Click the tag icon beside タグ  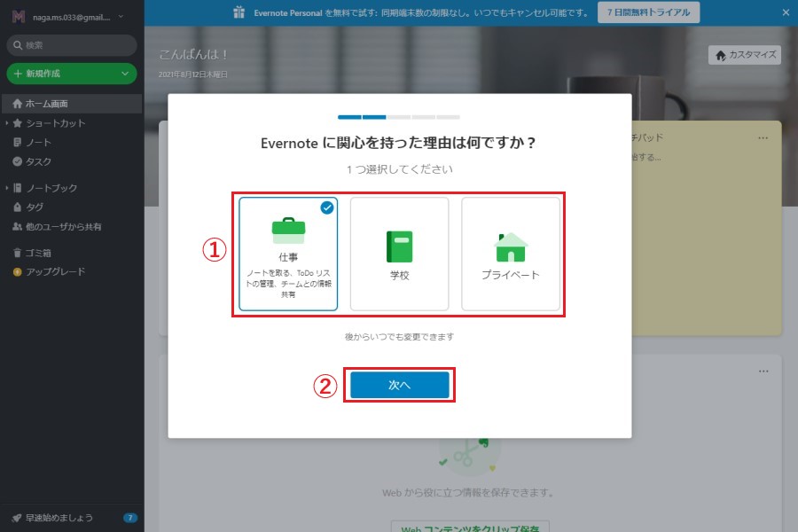point(18,207)
